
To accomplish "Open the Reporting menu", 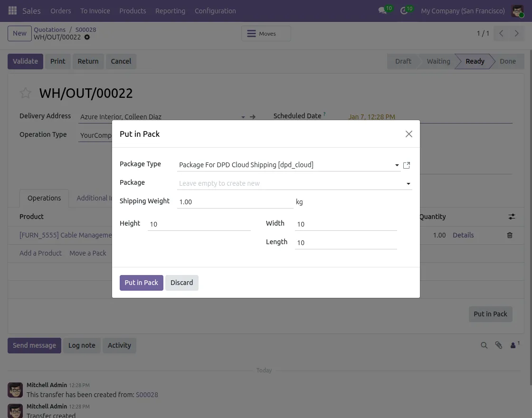I will 170,11.
